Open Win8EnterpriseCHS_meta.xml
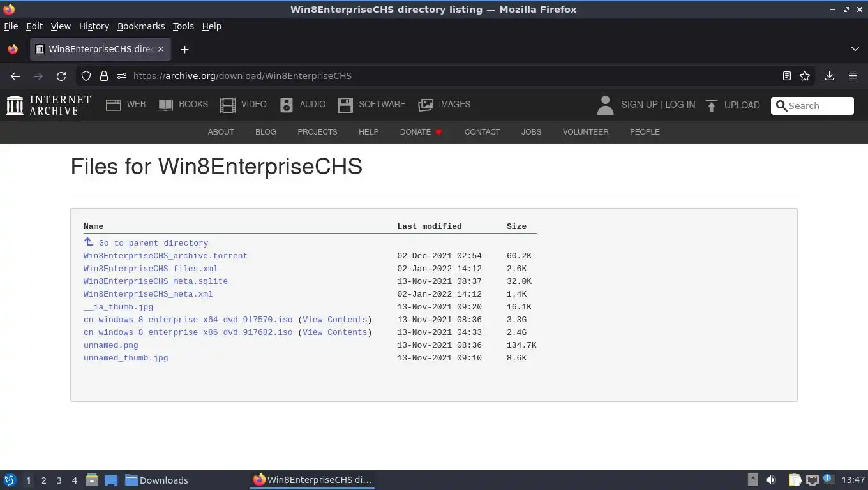 point(148,294)
